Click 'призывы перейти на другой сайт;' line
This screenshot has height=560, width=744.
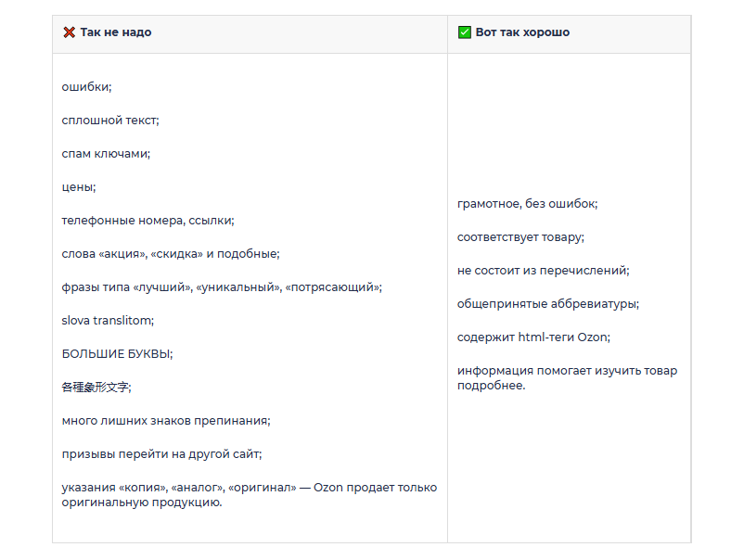161,454
